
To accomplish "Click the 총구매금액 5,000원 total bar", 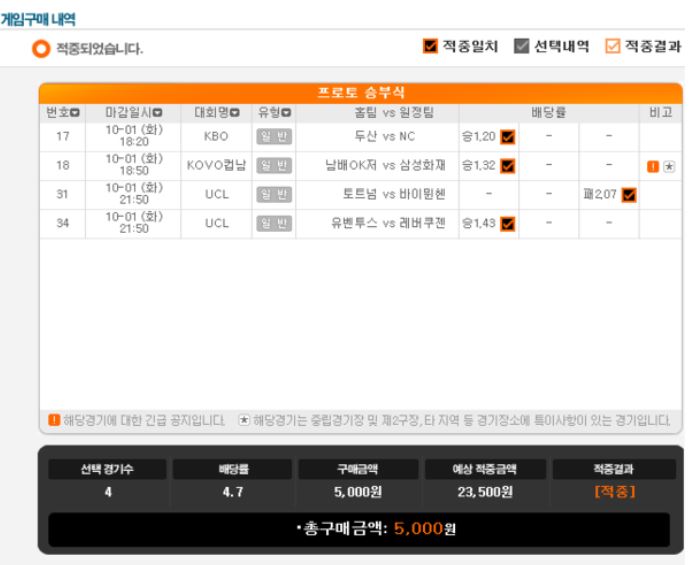I will [359, 529].
